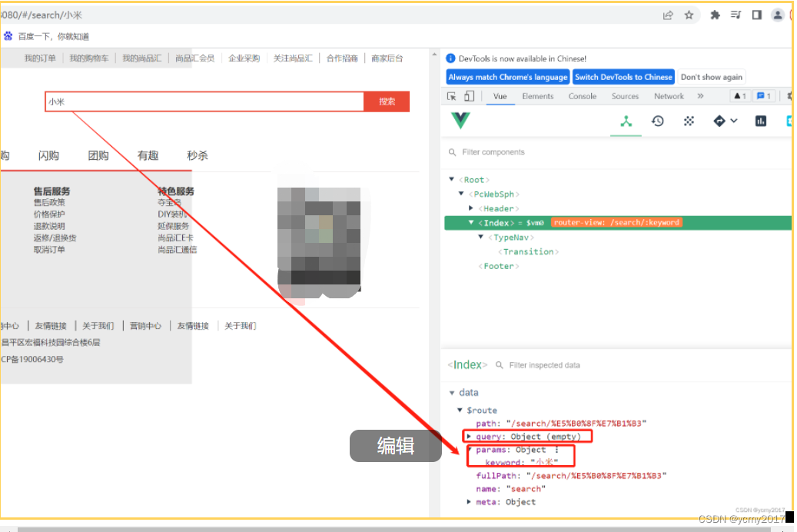797x532 pixels.
Task: Open the 我的购物车 top link
Action: click(x=89, y=58)
